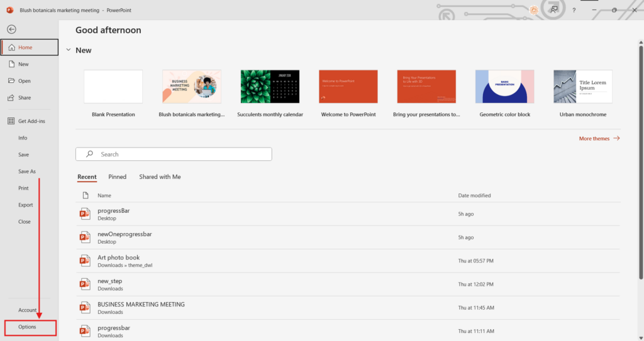Pick the Geometric color block template
The image size is (644, 341).
coord(504,87)
